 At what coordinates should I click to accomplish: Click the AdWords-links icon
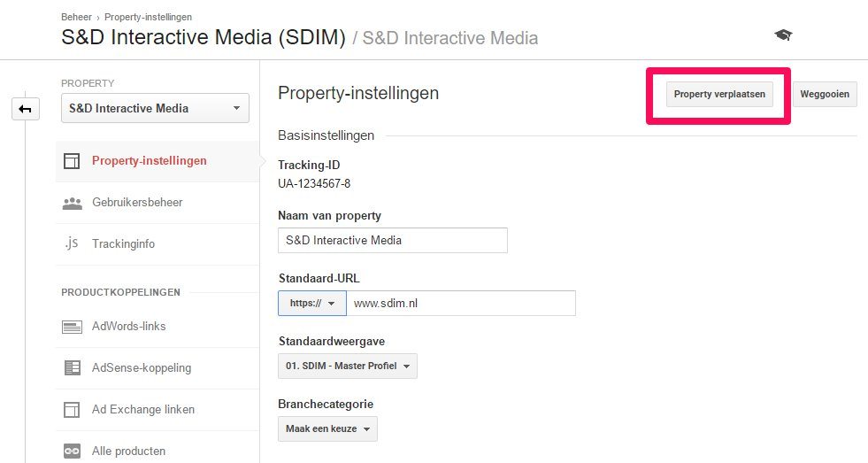(72, 327)
